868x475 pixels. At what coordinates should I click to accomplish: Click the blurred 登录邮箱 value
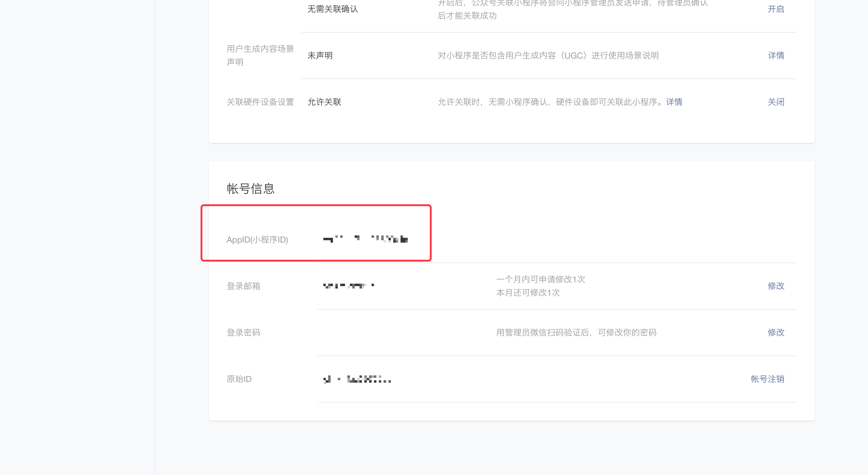[x=348, y=286]
